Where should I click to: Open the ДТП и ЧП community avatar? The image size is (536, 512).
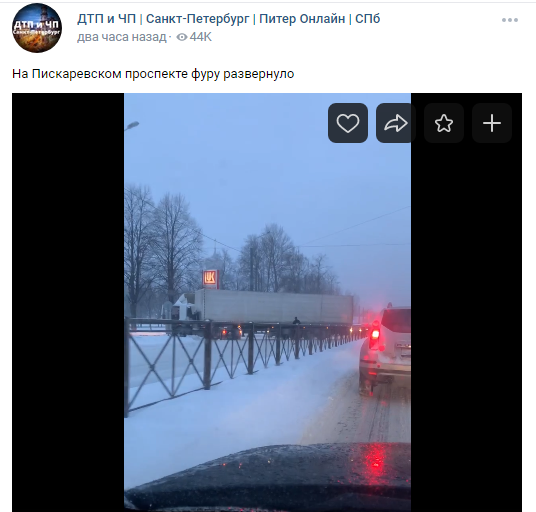coord(37,28)
